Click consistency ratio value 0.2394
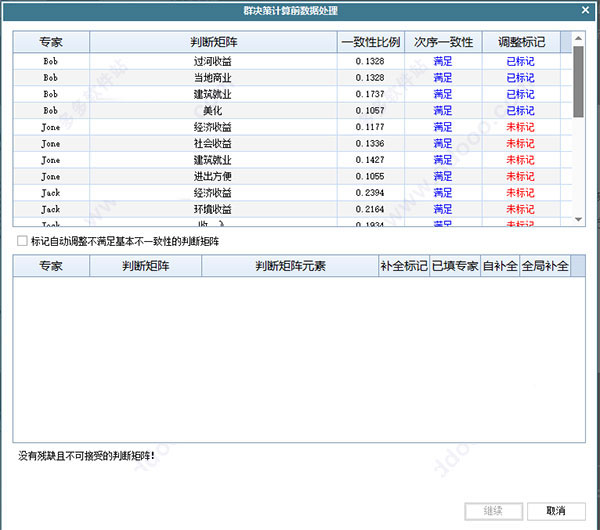 (x=370, y=193)
